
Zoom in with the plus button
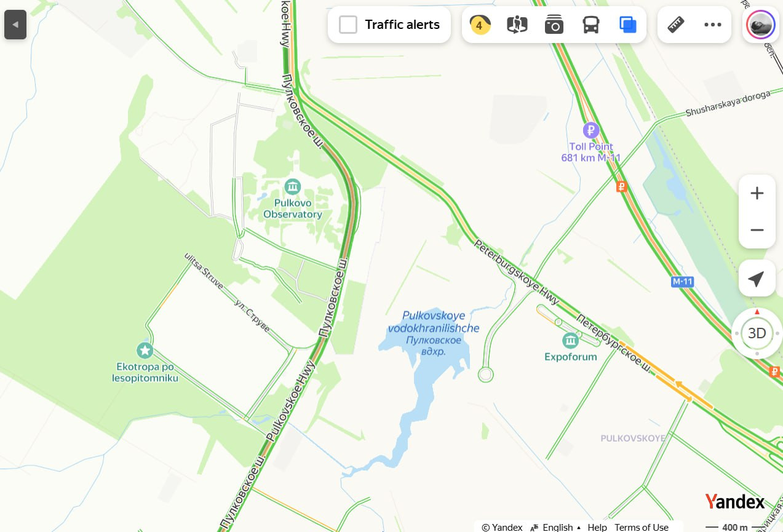(x=757, y=193)
